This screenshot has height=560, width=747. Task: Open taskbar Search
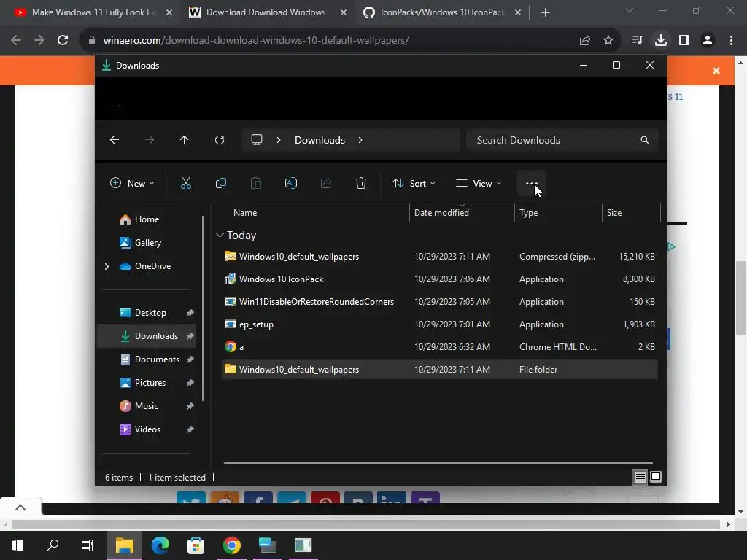coord(53,545)
